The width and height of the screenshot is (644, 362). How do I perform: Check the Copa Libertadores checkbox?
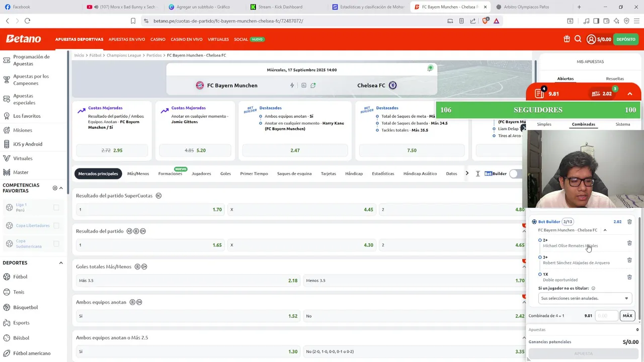56,226
